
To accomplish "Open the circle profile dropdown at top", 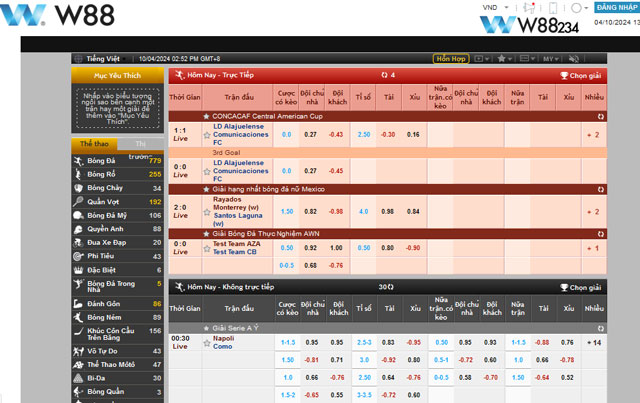I will pyautogui.click(x=579, y=8).
